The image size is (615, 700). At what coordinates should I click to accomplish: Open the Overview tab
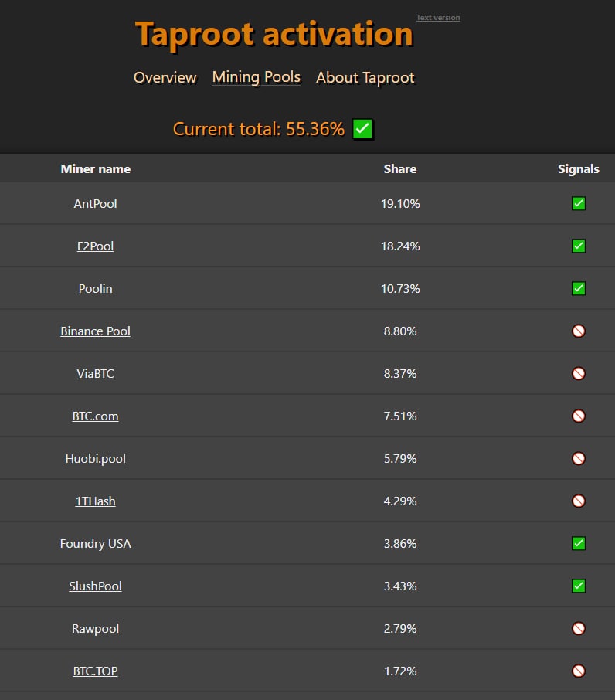click(x=165, y=78)
